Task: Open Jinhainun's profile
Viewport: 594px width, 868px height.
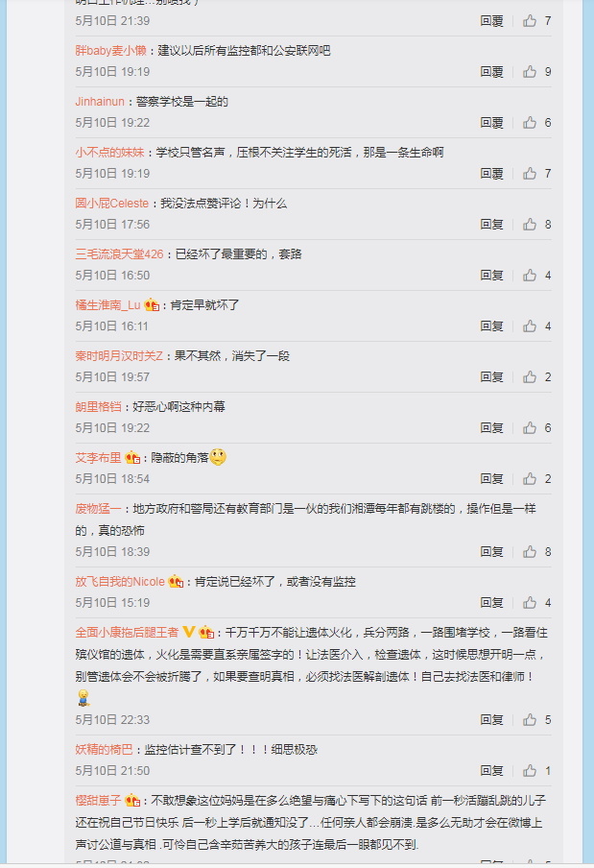Action: click(100, 102)
